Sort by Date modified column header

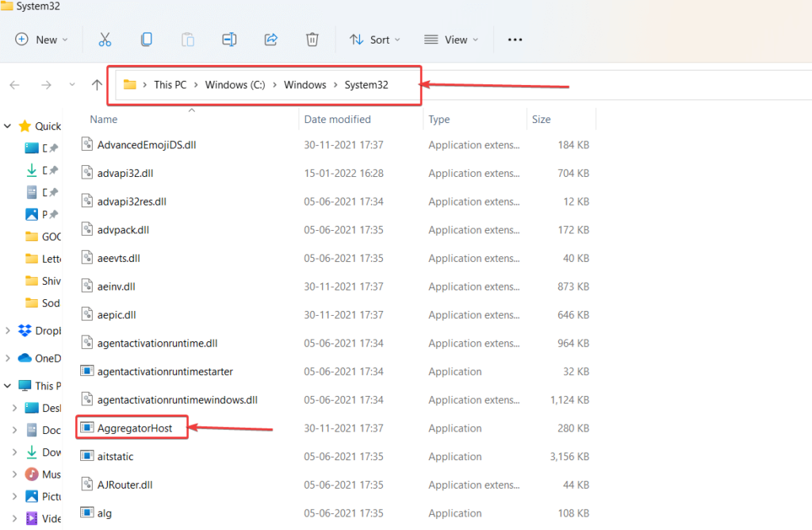click(337, 119)
